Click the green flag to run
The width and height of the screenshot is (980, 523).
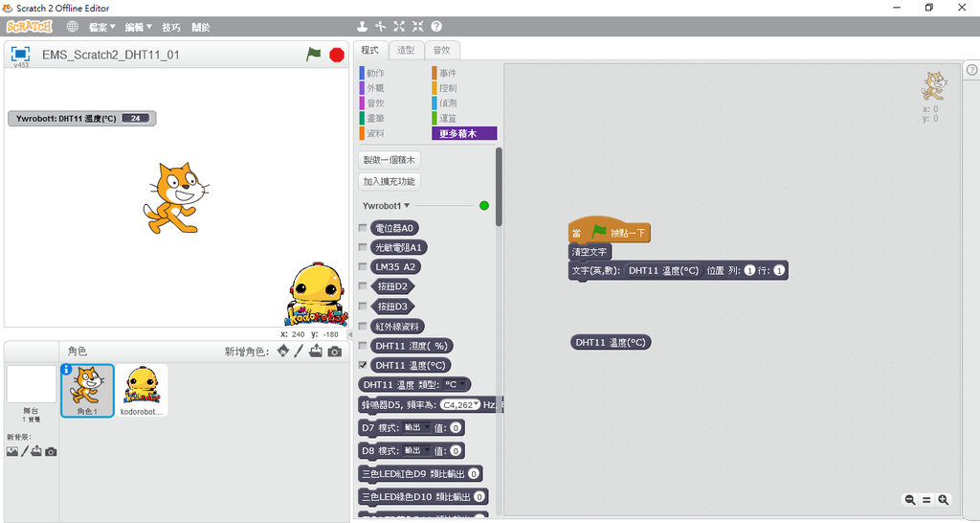coord(314,55)
